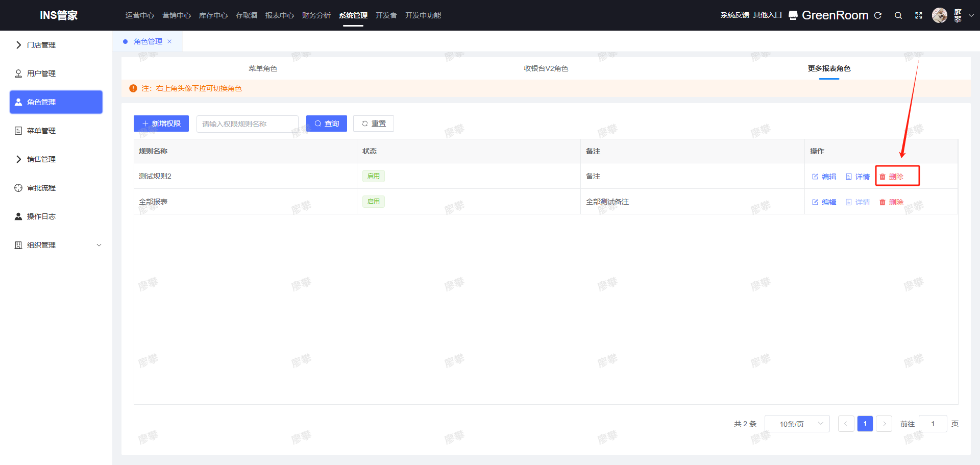This screenshot has height=465, width=980.
Task: Open the 营销中心 top menu
Action: [x=177, y=15]
